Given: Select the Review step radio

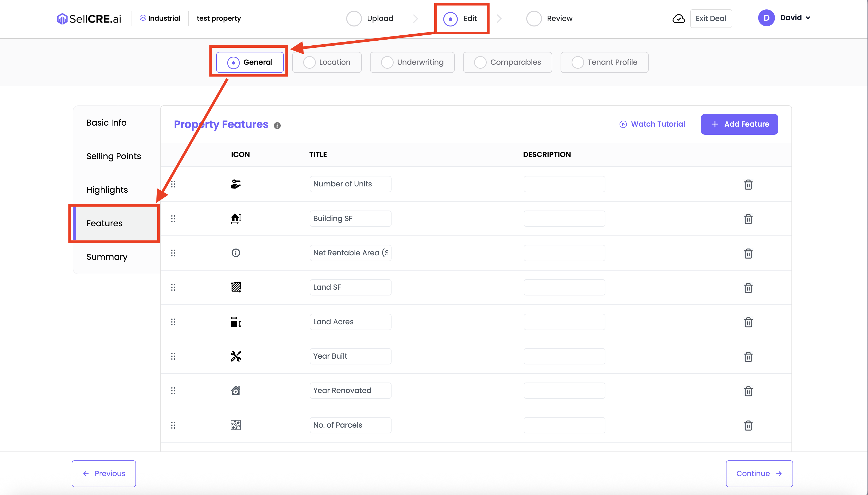Looking at the screenshot, I should (534, 19).
